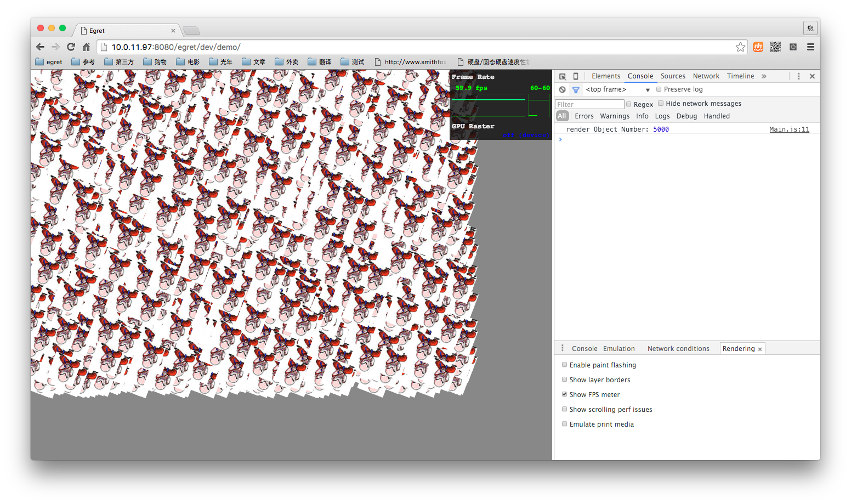
Task: Open the 光年 bookmarks folder
Action: (x=221, y=62)
